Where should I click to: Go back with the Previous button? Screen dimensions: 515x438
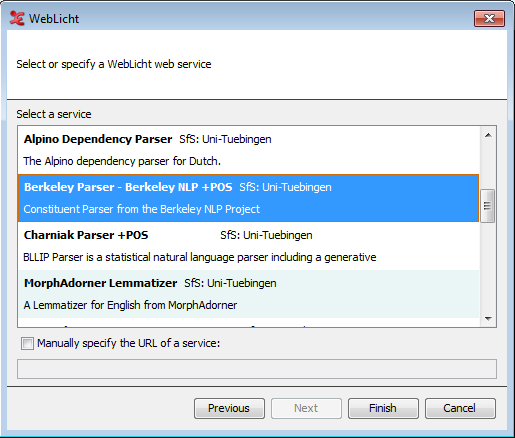(x=229, y=408)
